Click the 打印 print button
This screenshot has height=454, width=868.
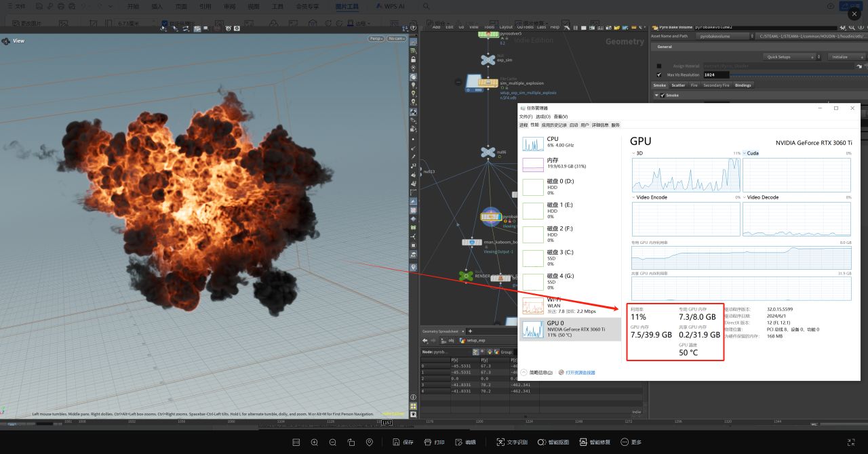coord(434,442)
